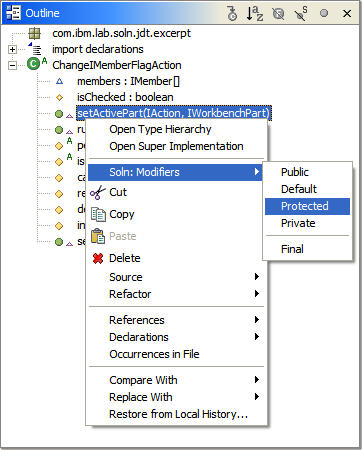Click the yellow diamond icon beside isChecked

pos(59,97)
